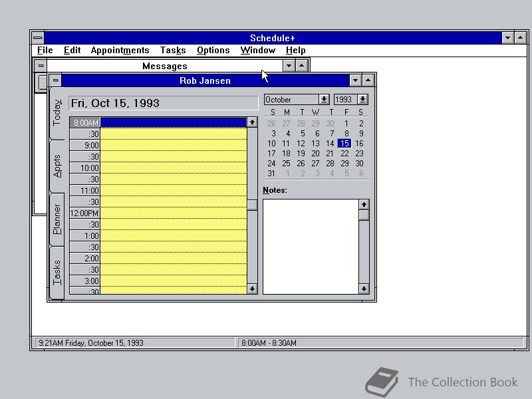Select October 19 in the calendar
Image resolution: width=532 pixels, height=399 pixels.
(301, 154)
